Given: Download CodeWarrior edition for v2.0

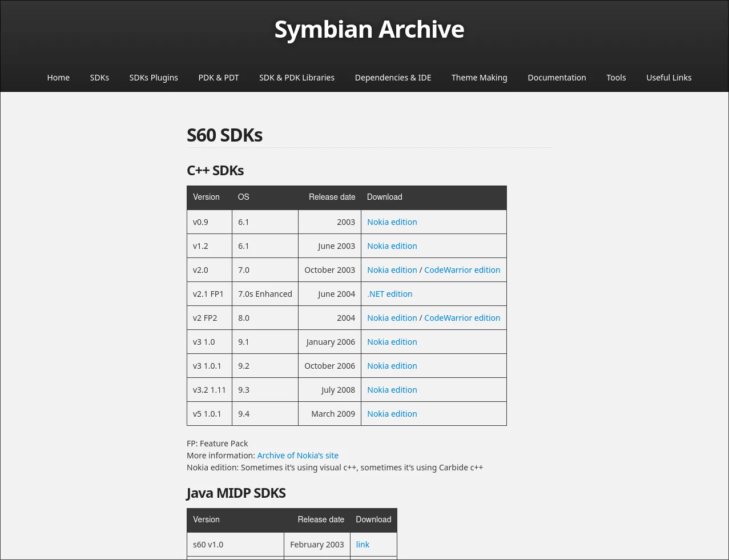Looking at the screenshot, I should tap(462, 270).
